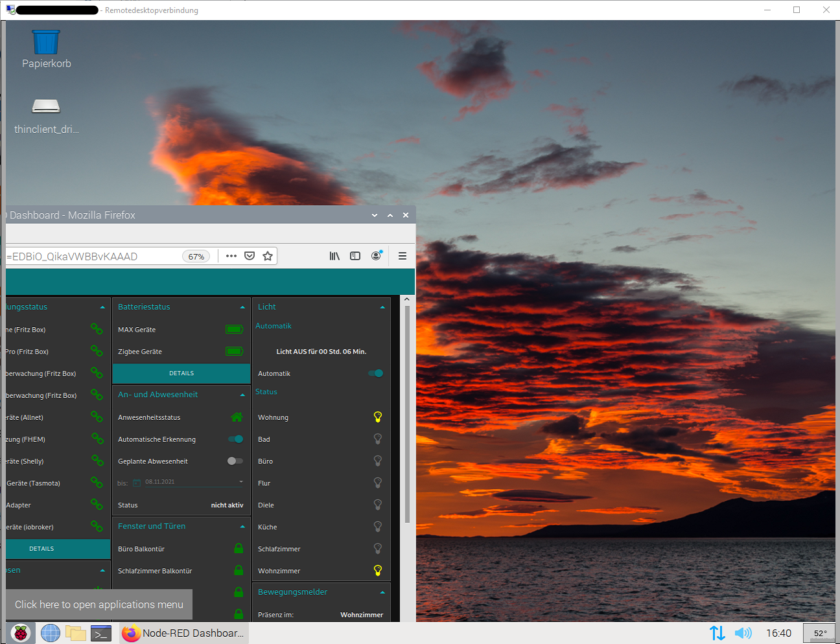Toggle Automatische Erkennung switch
The image size is (840, 644).
point(236,439)
